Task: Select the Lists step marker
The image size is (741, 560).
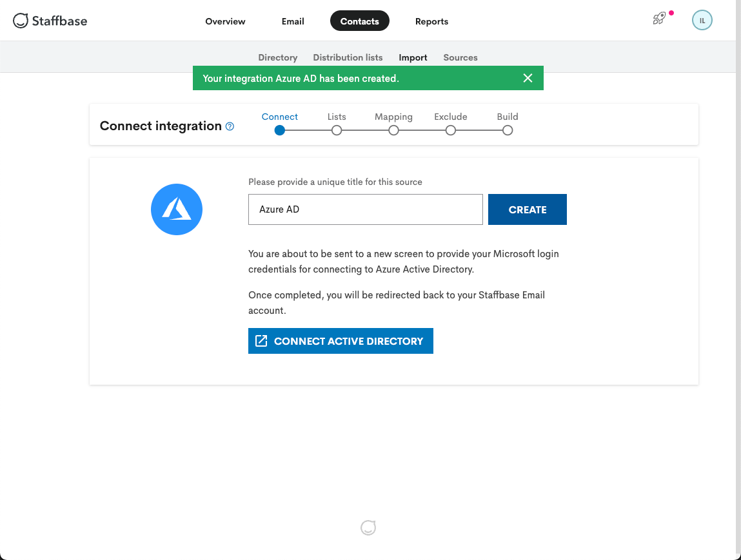Action: [337, 130]
